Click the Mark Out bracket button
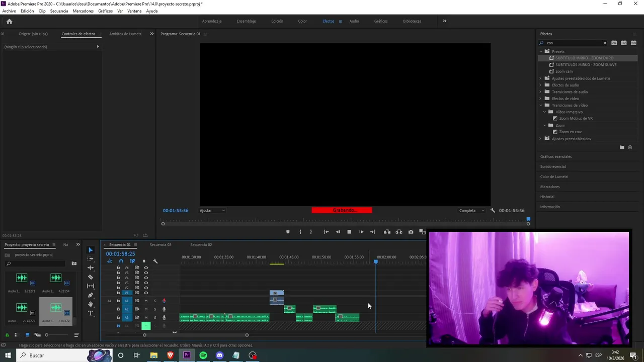 (x=311, y=232)
